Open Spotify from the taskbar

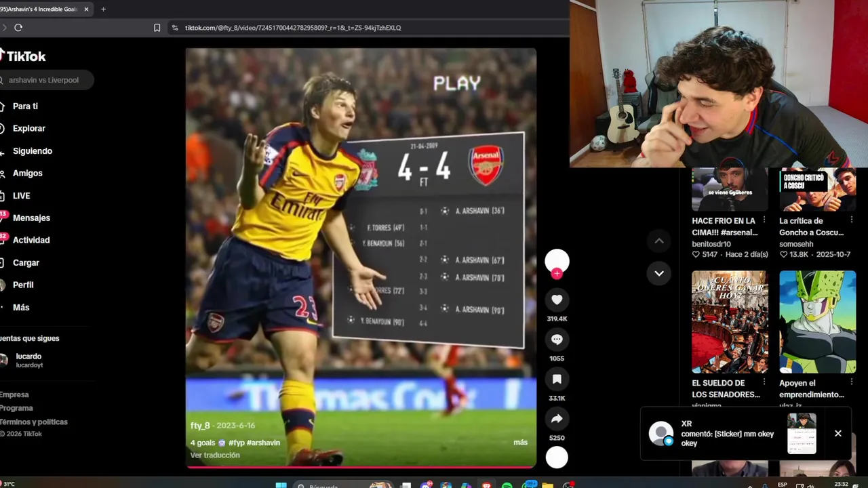coord(507,485)
